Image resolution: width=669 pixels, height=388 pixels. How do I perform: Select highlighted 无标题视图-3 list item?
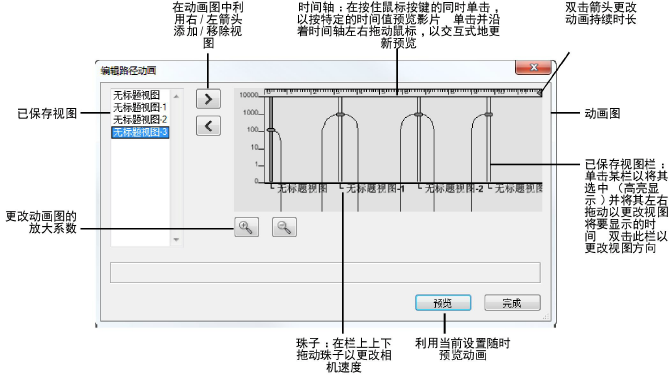point(140,132)
